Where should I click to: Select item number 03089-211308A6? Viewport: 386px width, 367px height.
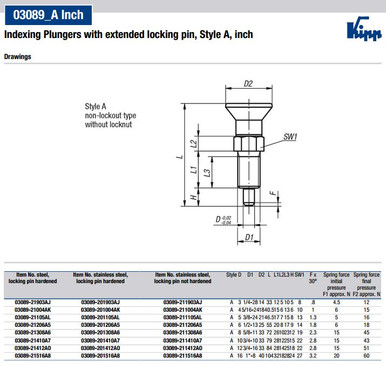pos(183,333)
